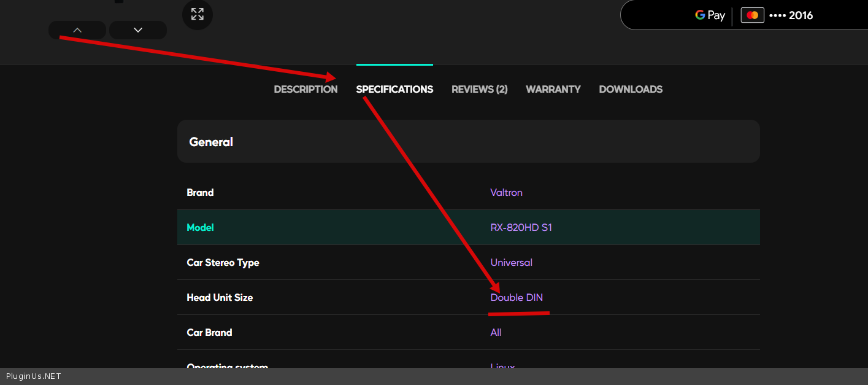The image size is (868, 385).
Task: Open the Description tab
Action: [305, 89]
